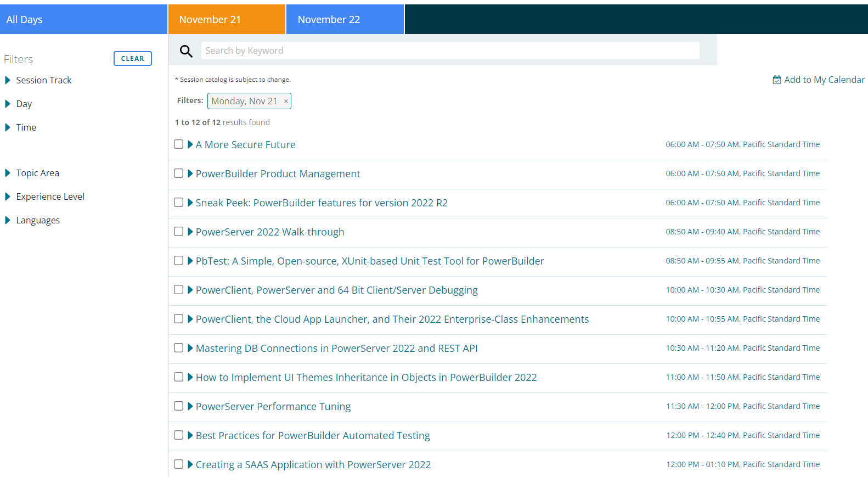Select the November 21 tab
The image size is (868, 477).
(x=227, y=19)
